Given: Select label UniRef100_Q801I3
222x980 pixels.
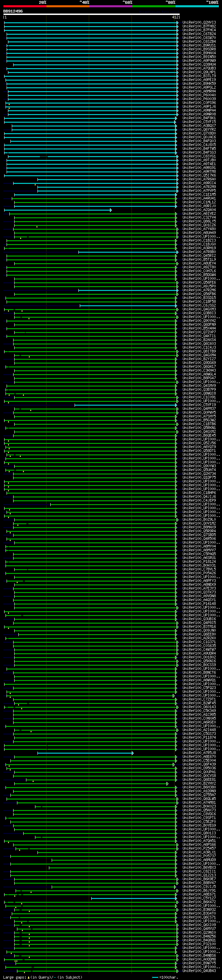Looking at the screenshot, I should [199, 833].
